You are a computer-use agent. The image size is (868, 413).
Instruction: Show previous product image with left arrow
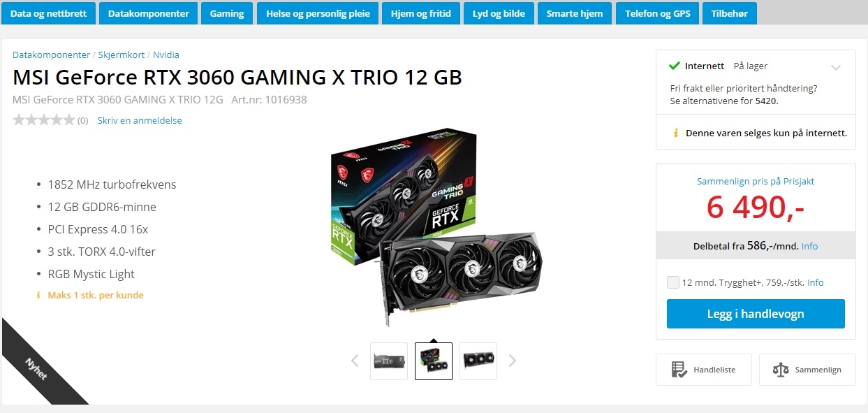coord(355,361)
